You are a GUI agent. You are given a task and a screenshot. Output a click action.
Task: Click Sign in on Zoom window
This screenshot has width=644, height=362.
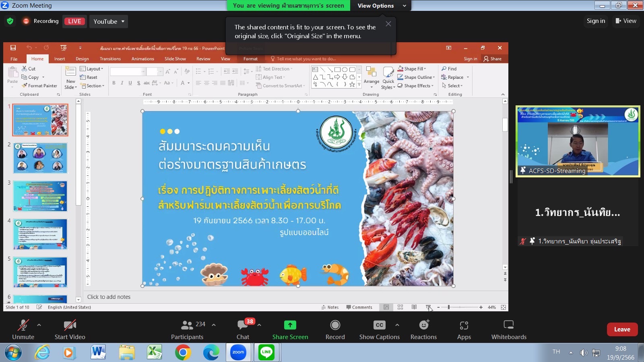pos(596,21)
